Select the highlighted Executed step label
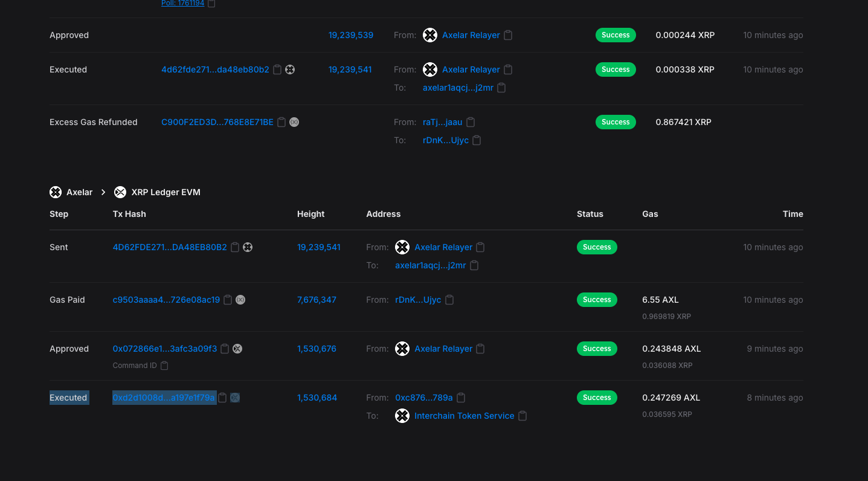Viewport: 868px width, 481px height. pos(68,398)
